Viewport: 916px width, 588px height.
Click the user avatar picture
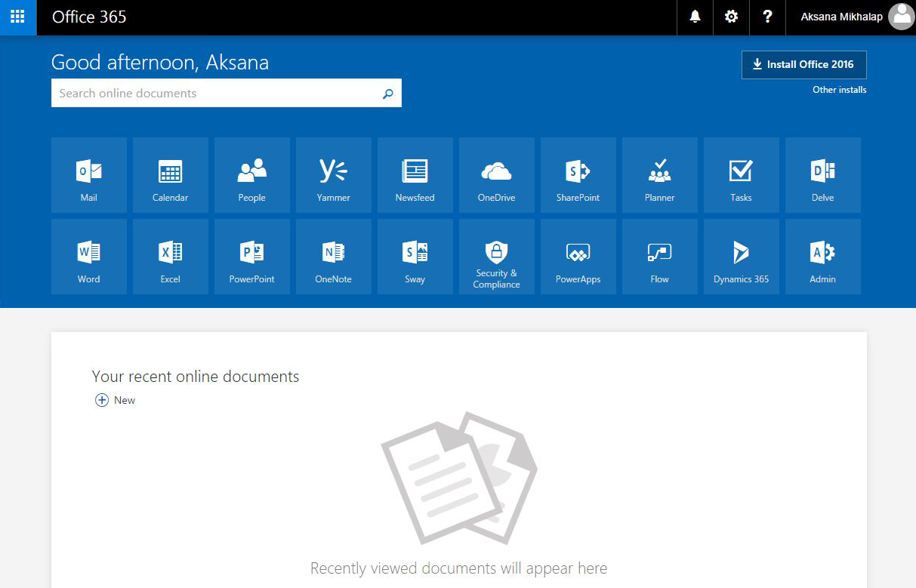click(x=901, y=17)
